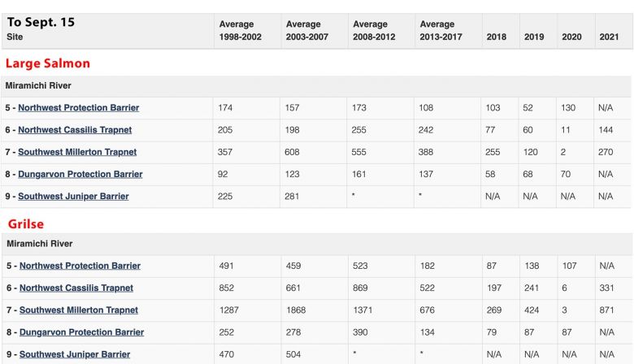The width and height of the screenshot is (634, 364).
Task: Click Northwest Cassilis Trapnet link in Grilse section
Action: (x=76, y=288)
